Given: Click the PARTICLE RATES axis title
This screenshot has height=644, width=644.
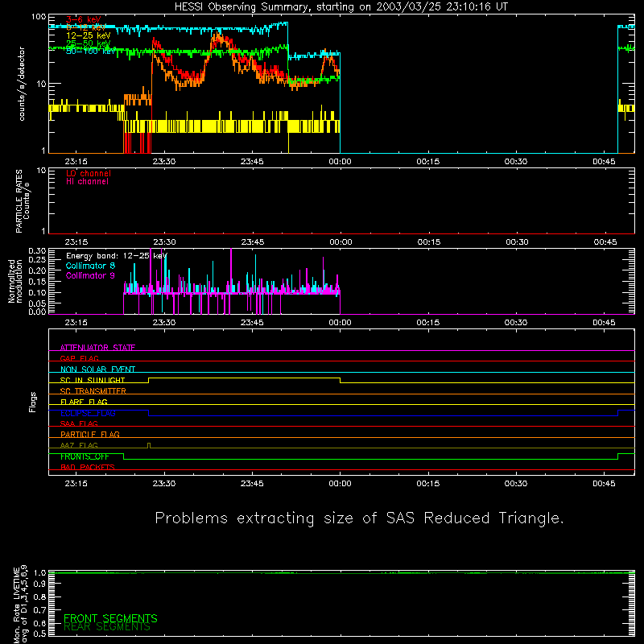Looking at the screenshot, I should click(x=19, y=200).
